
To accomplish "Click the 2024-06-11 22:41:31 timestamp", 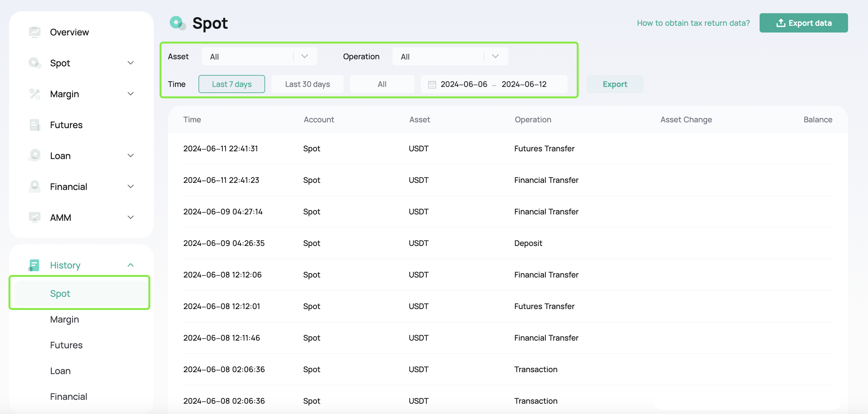I will coord(220,149).
